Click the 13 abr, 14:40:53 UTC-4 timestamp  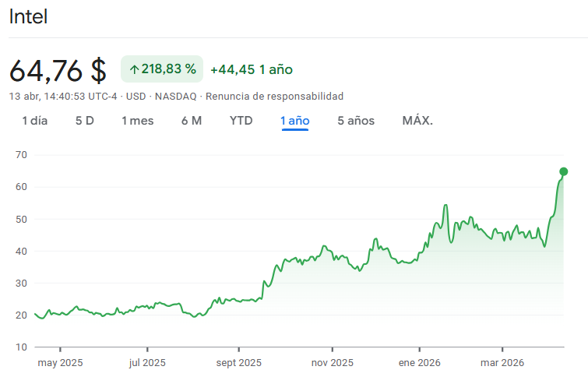coord(63,97)
